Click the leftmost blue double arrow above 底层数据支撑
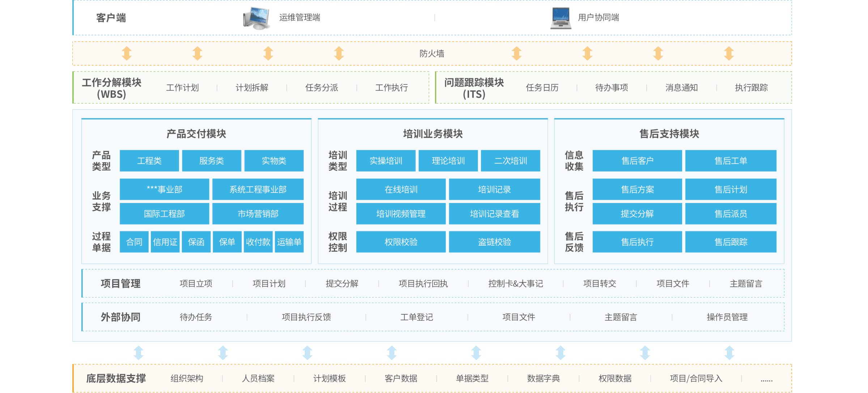The height and width of the screenshot is (393, 868). [139, 353]
